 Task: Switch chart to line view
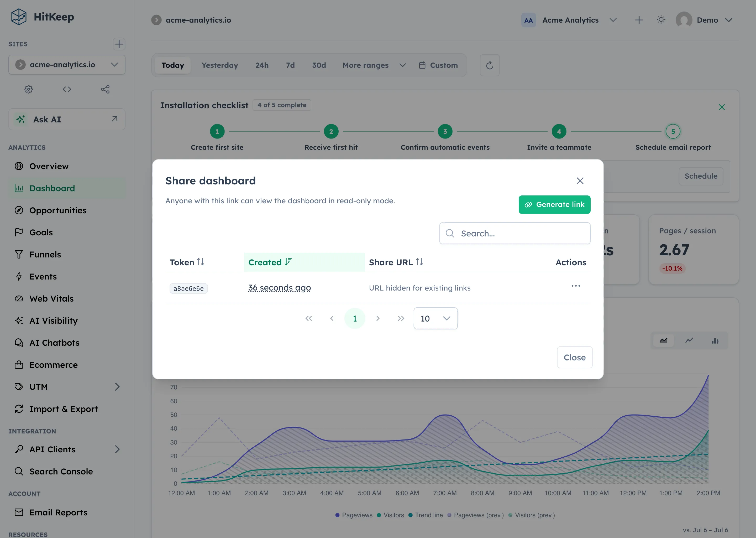coord(689,340)
